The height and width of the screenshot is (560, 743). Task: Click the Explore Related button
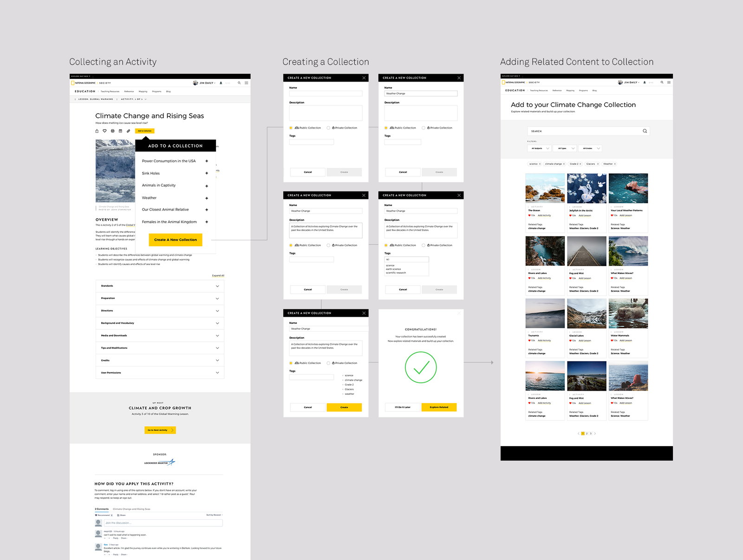[439, 407]
